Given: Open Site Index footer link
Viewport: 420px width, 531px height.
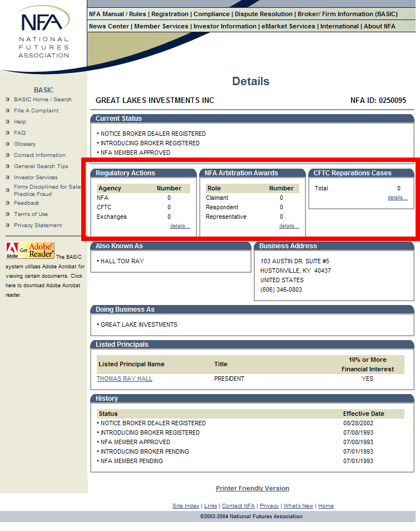Looking at the screenshot, I should click(186, 506).
